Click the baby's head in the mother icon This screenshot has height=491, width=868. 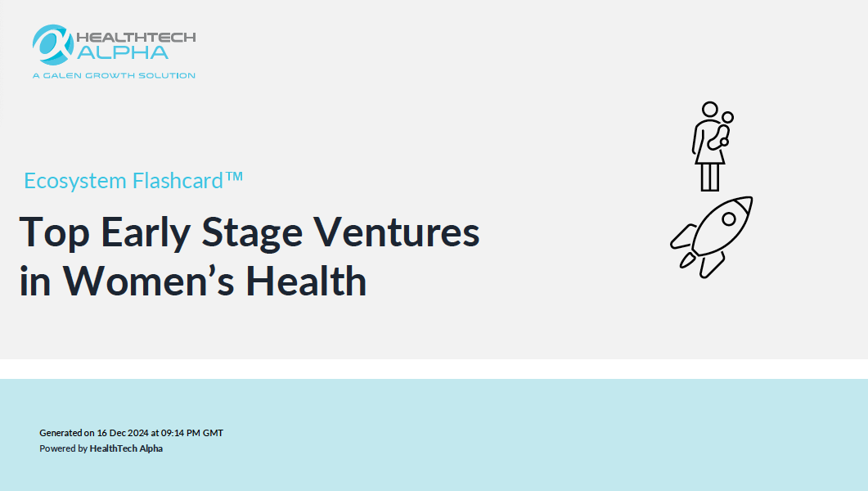click(x=727, y=117)
